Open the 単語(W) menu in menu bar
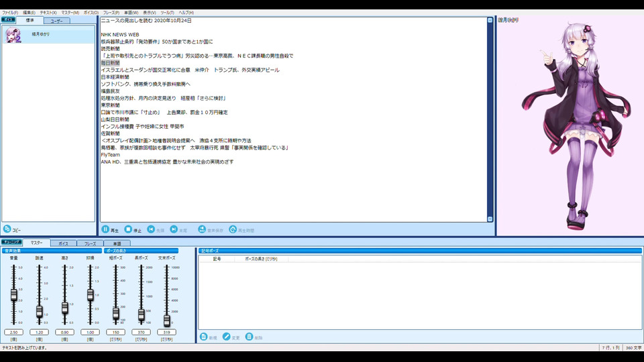 131,13
